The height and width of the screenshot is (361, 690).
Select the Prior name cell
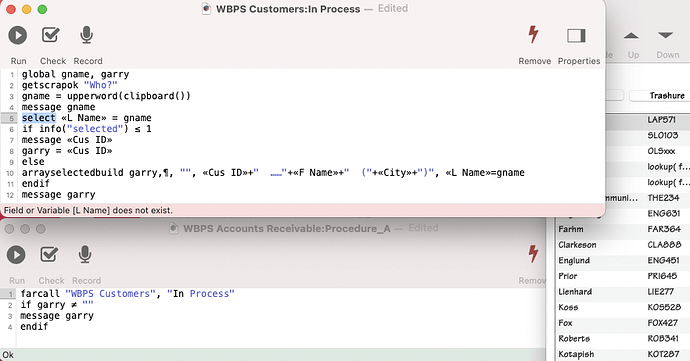[x=568, y=276]
